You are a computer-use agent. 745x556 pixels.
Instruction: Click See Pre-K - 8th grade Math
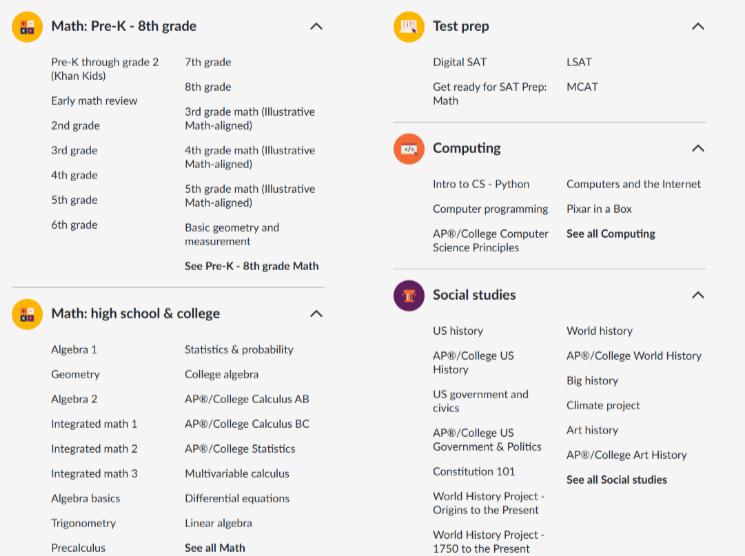coord(252,266)
